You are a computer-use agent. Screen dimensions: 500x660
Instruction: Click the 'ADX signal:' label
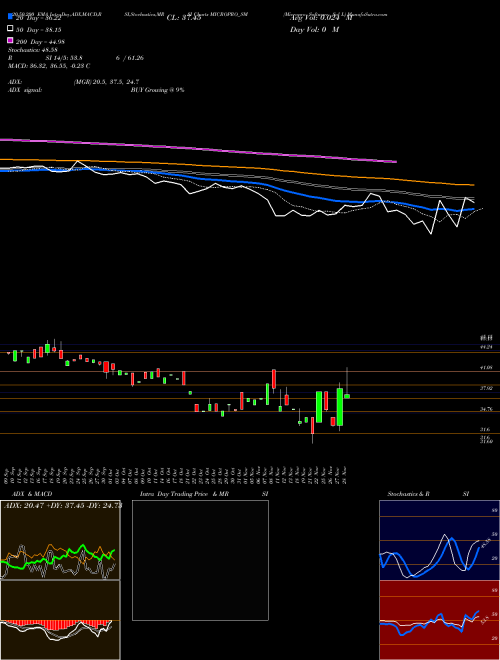(x=25, y=90)
